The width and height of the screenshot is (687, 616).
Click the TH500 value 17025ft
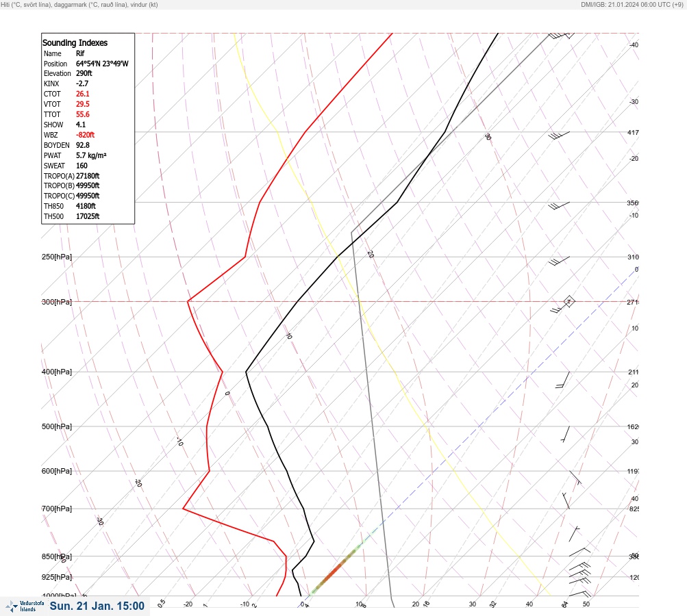(88, 216)
